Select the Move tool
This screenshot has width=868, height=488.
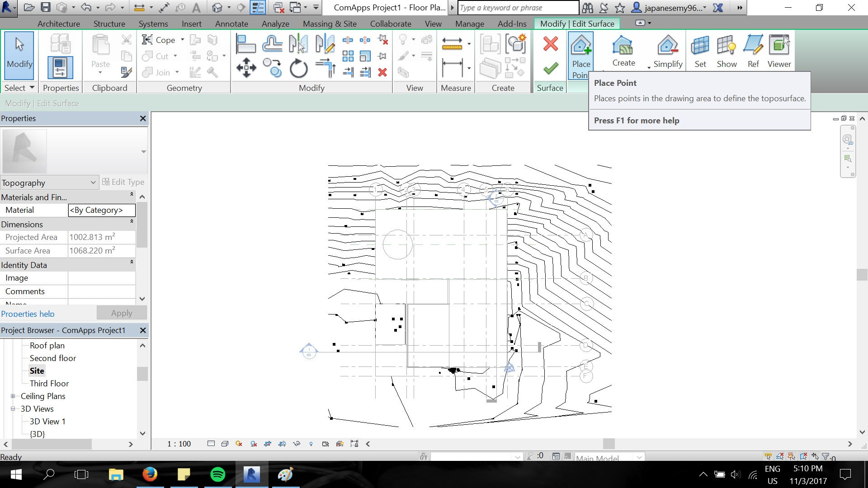point(246,68)
